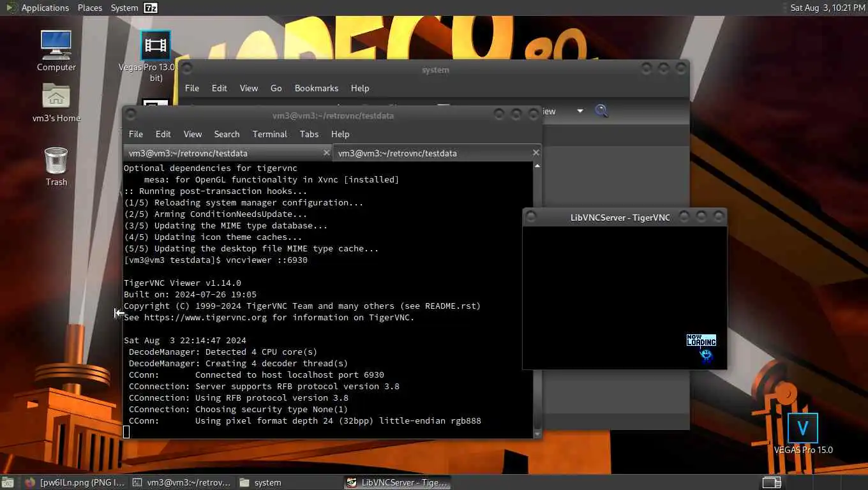Open the Places menu in top panel
Image resolution: width=868 pixels, height=490 pixels.
point(89,8)
